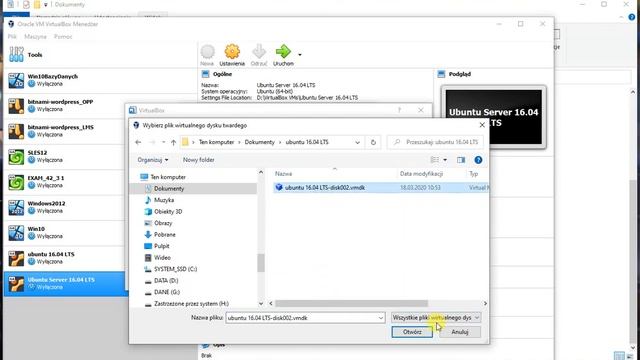The height and width of the screenshot is (360, 640).
Task: Select the ubuntu 16.04 LTS machine
Action: tap(65, 258)
